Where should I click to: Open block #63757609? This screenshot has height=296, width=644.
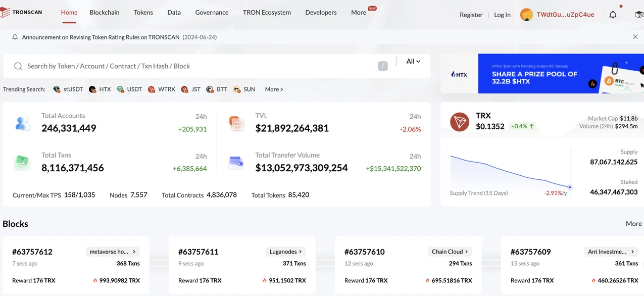pyautogui.click(x=530, y=252)
